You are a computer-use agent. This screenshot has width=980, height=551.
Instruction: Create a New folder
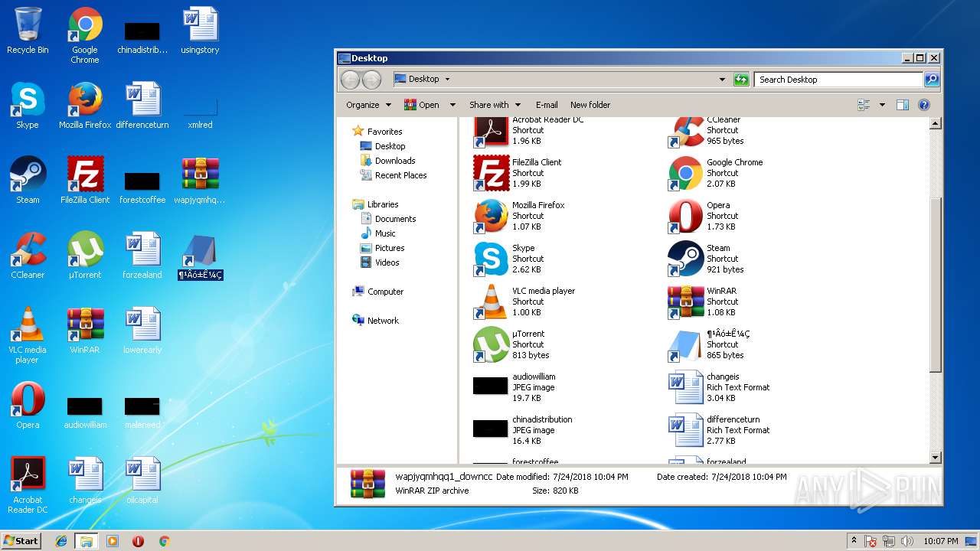tap(590, 105)
